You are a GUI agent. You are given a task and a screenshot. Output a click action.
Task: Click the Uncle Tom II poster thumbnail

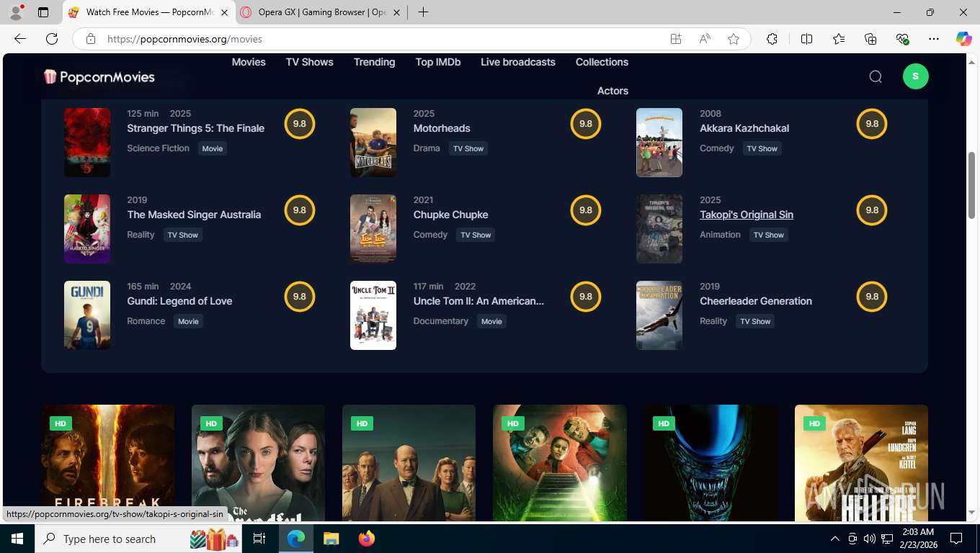pos(373,315)
